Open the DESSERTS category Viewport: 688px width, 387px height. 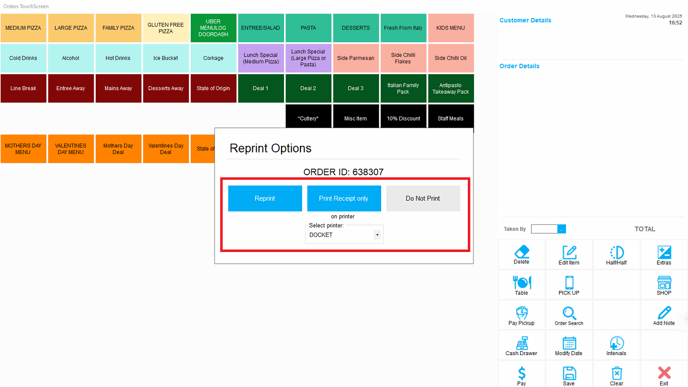tap(355, 28)
